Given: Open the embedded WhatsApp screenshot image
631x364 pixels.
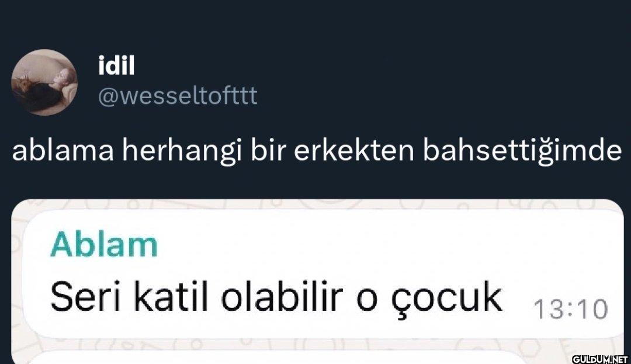Looking at the screenshot, I should point(317,282).
